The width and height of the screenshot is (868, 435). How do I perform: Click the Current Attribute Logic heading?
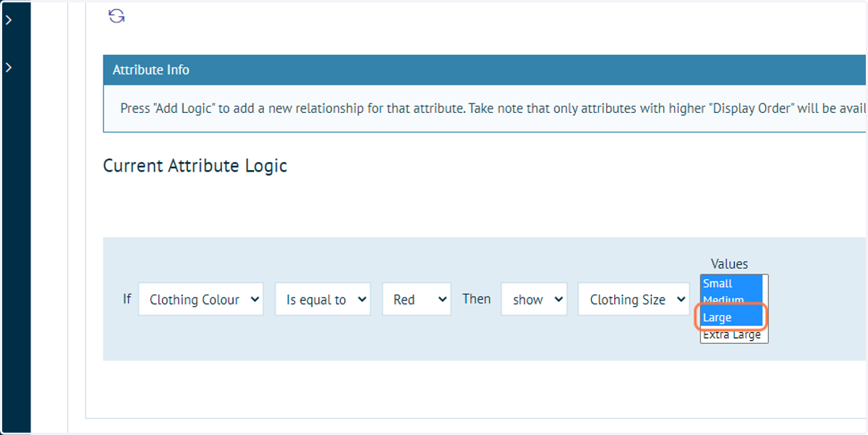pos(195,166)
